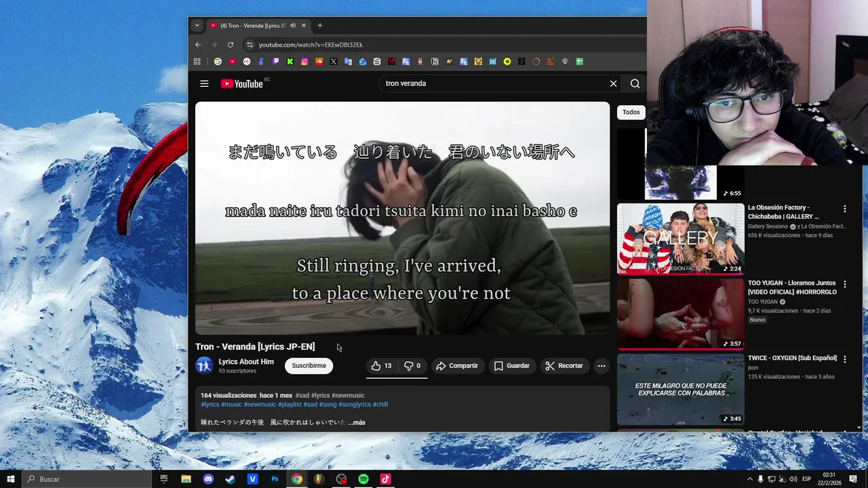Viewport: 868px width, 488px height.
Task: Switch input language ESP indicator
Action: pos(806,479)
